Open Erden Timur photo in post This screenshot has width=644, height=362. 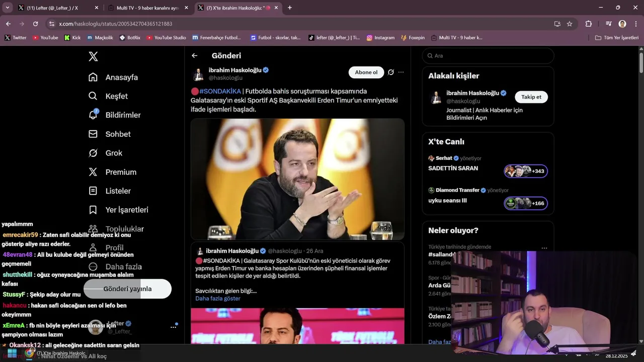click(x=297, y=179)
